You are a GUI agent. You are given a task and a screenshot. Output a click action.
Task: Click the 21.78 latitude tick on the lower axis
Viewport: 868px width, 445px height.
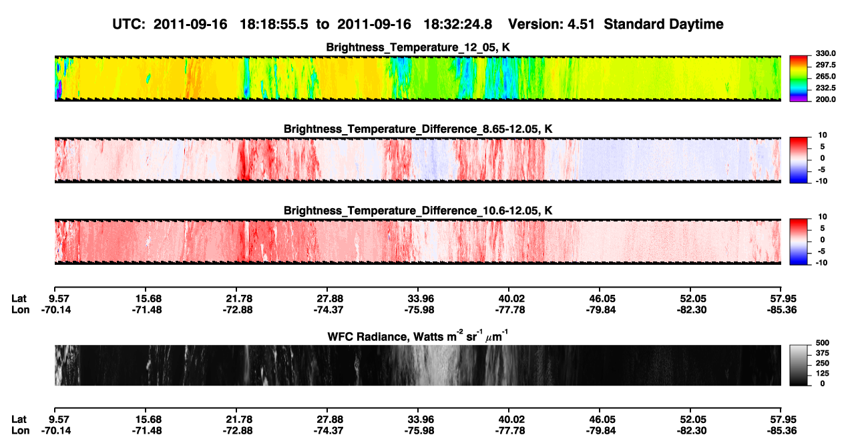point(239,419)
